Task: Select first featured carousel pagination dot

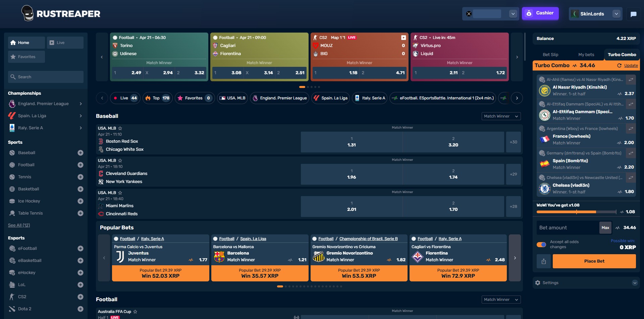Action: [x=302, y=87]
